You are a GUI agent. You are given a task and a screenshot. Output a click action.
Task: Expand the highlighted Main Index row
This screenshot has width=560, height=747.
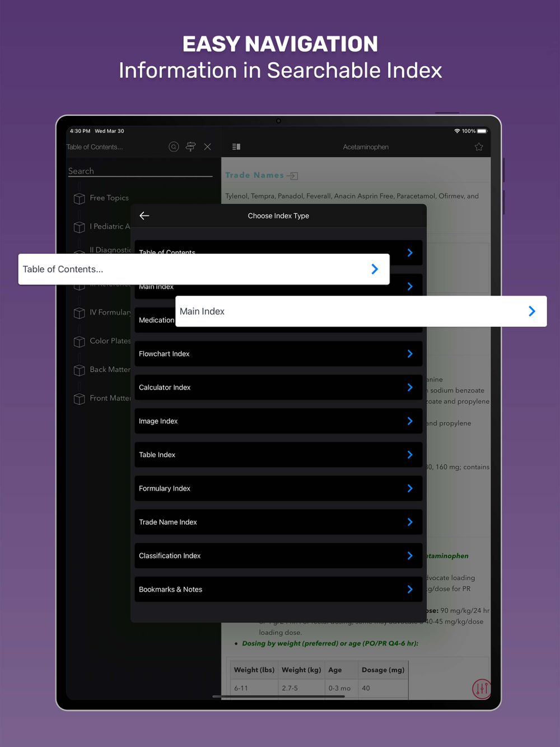(361, 311)
